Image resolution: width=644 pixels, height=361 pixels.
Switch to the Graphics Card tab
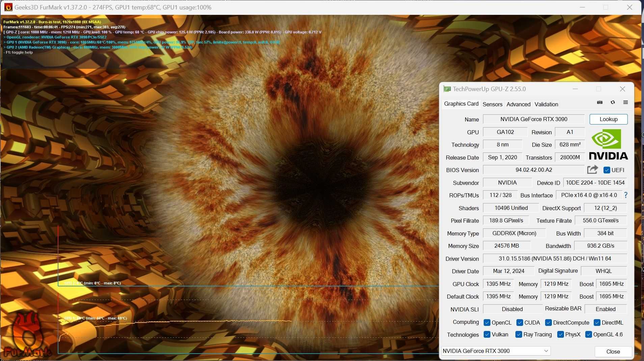(x=461, y=104)
